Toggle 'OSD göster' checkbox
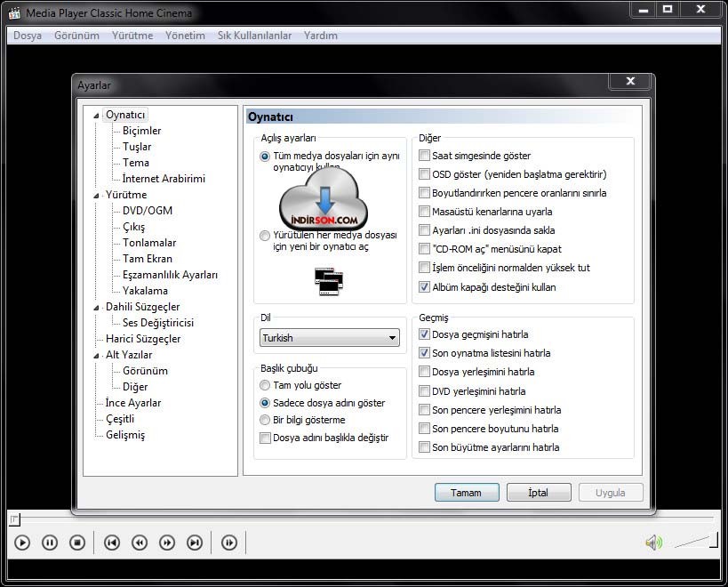728x587 pixels. point(424,173)
